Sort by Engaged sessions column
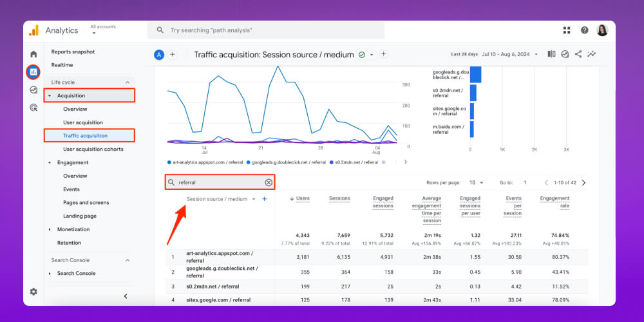The image size is (644, 322). 383,202
